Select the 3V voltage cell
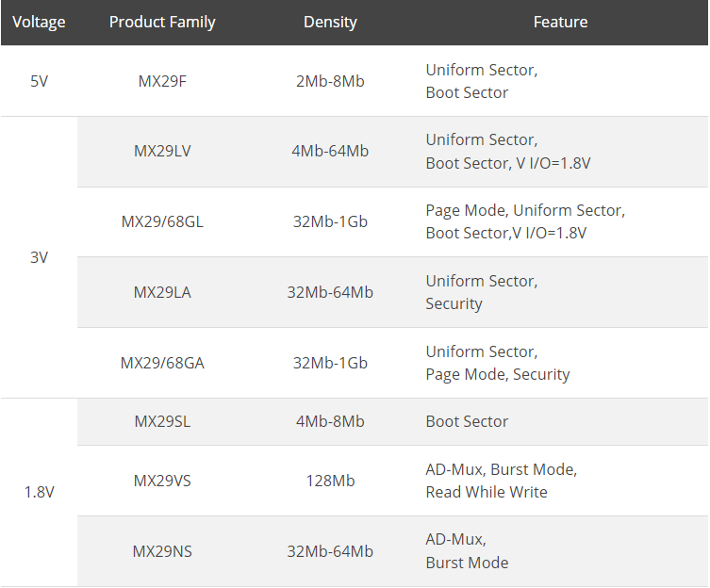This screenshot has height=588, width=710. pyautogui.click(x=39, y=257)
